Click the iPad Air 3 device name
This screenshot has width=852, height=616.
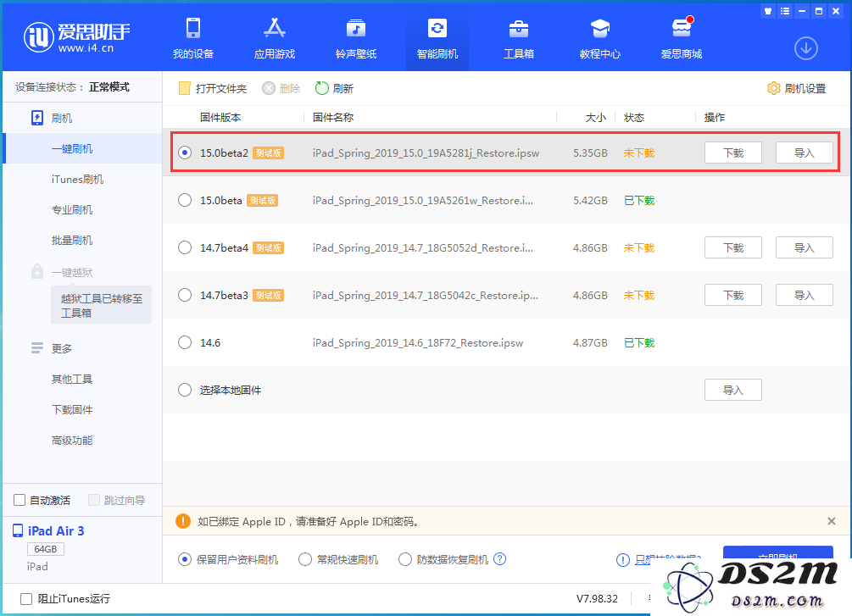click(x=56, y=530)
